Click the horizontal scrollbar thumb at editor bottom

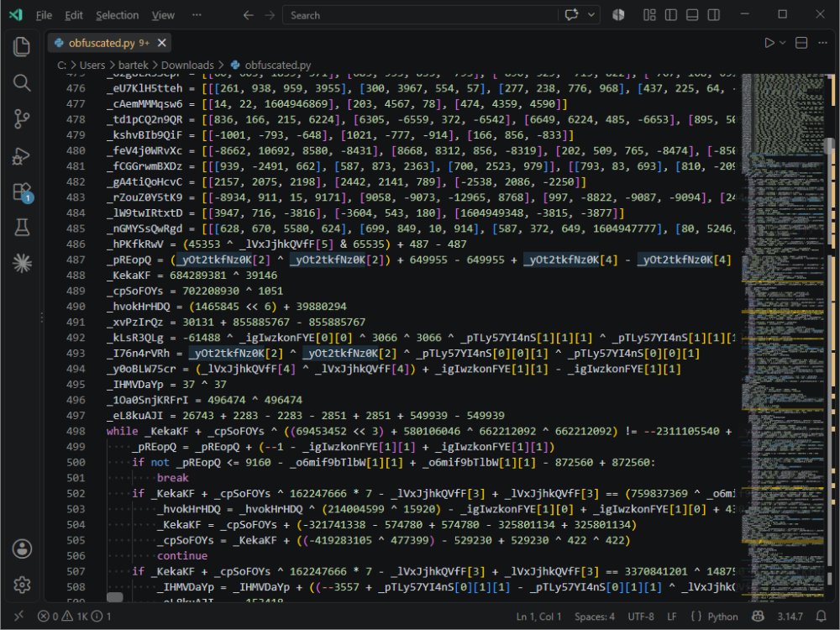click(114, 596)
